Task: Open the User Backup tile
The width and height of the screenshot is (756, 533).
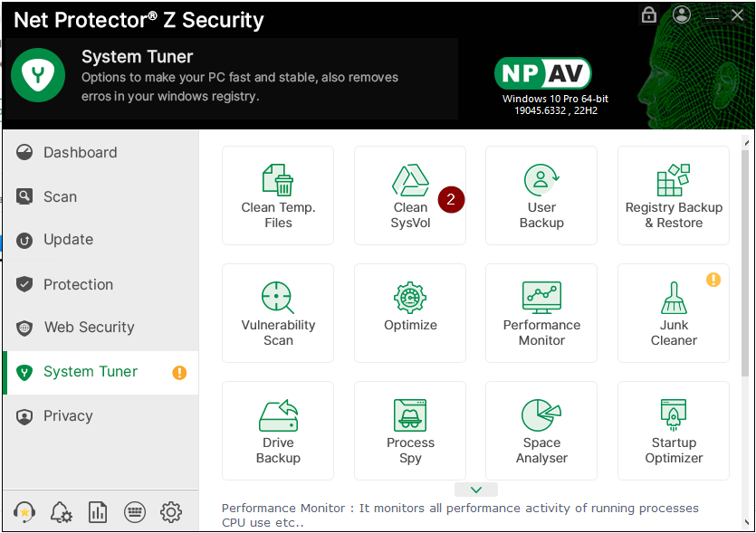Action: [541, 195]
